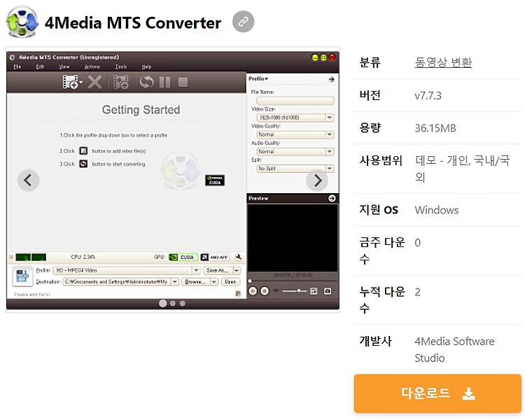
Task: Open the HD - MPEG4 Video profile dropdown
Action: tap(196, 270)
